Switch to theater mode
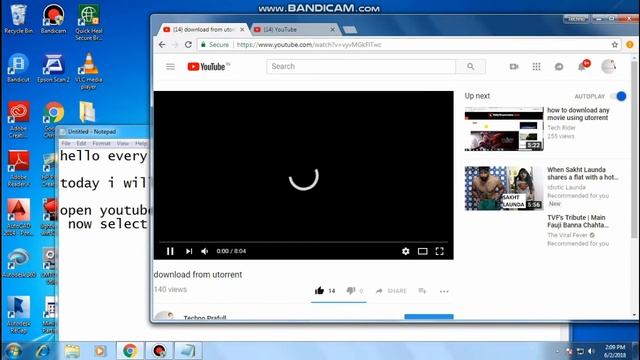Viewport: 640px width, 360px height. pos(422,251)
